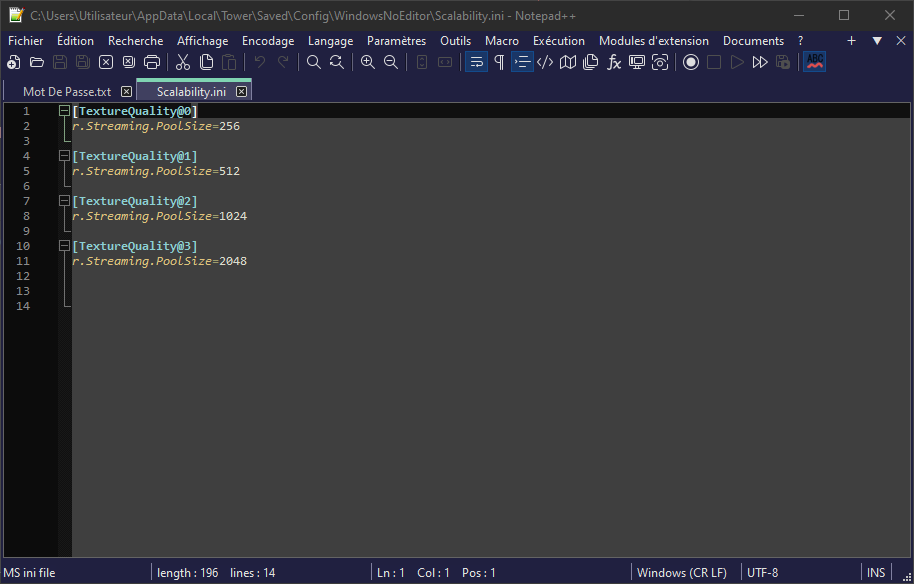Open the Fichier menu
Image resolution: width=914 pixels, height=584 pixels.
26,41
